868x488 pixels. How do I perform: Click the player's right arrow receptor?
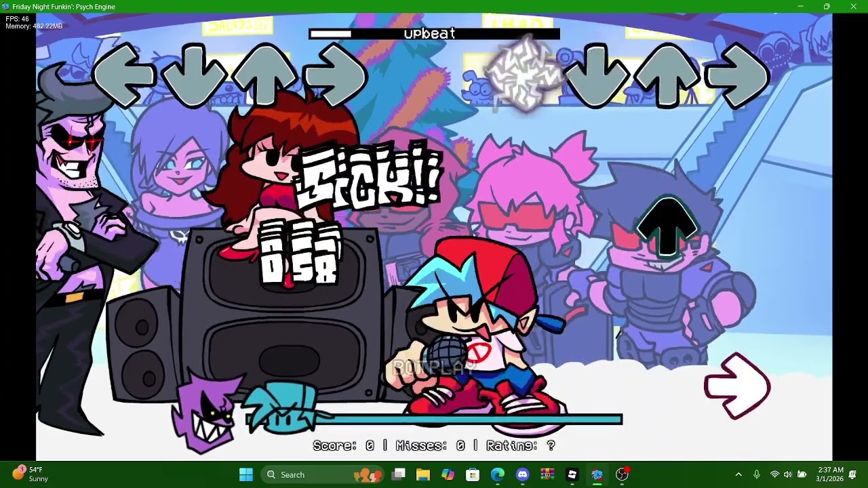738,75
